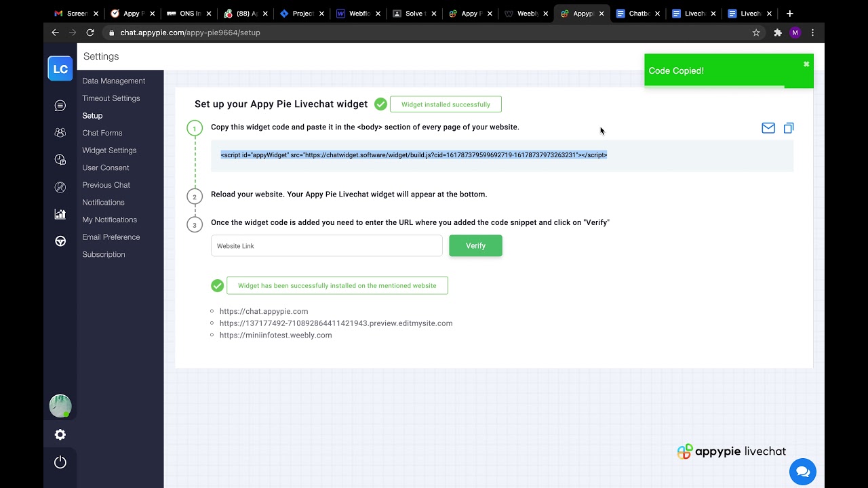The width and height of the screenshot is (868, 488).
Task: Copy widget code with the copy icon
Action: click(789, 128)
